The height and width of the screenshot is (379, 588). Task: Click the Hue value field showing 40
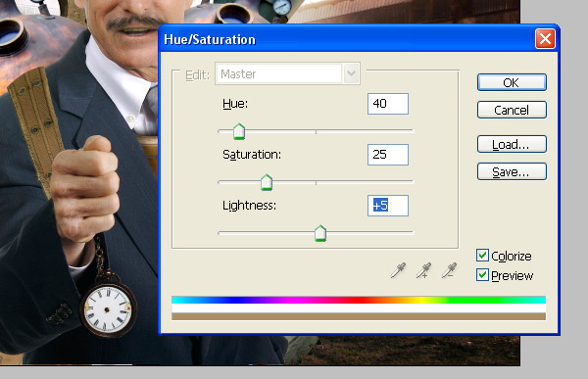coord(388,104)
